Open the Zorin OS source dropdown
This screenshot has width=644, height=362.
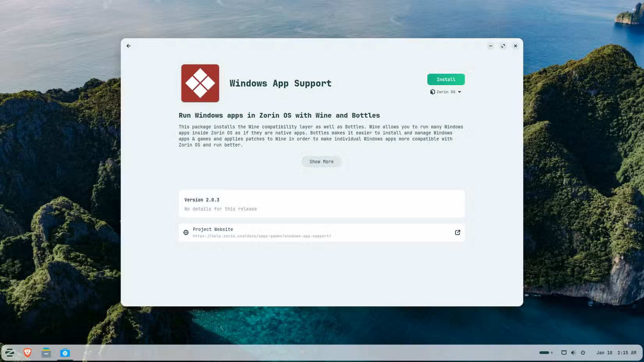click(x=446, y=92)
